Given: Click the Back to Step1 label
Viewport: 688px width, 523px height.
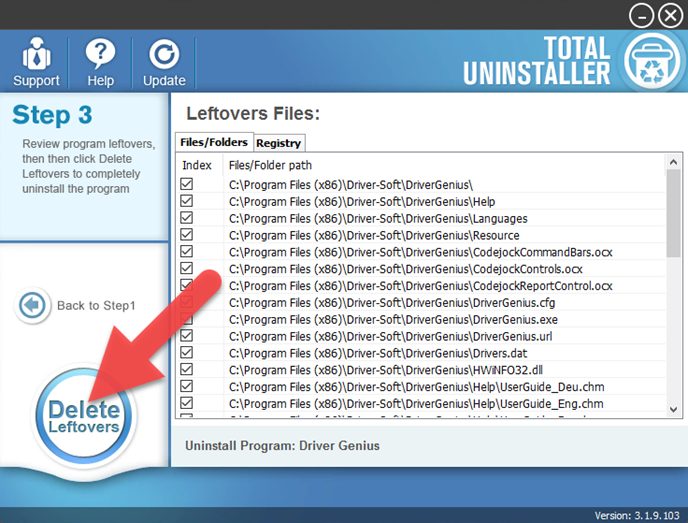Looking at the screenshot, I should click(96, 305).
